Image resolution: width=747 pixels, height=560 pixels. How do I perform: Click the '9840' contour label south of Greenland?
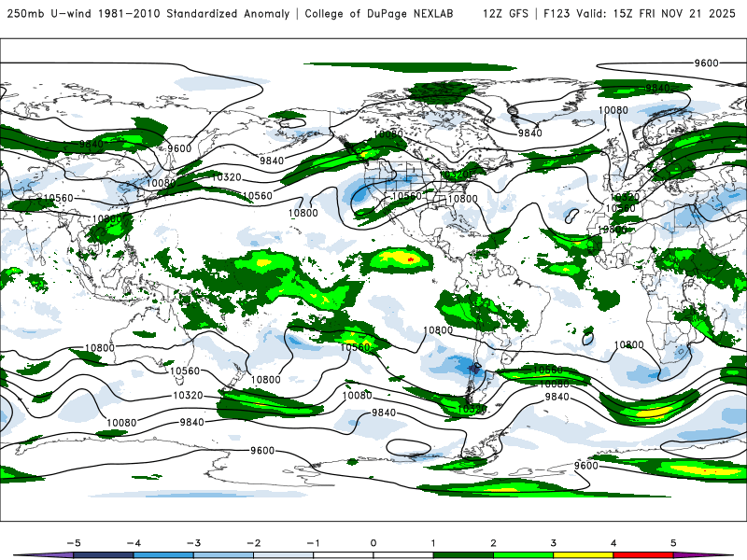coord(530,133)
